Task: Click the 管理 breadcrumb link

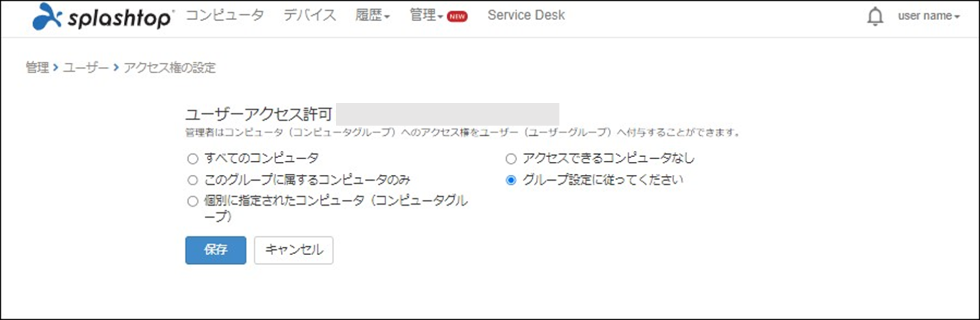Action: point(37,67)
